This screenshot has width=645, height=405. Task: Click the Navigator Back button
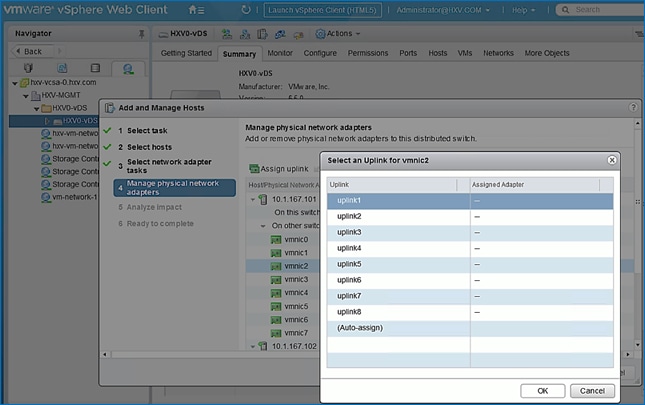point(32,51)
